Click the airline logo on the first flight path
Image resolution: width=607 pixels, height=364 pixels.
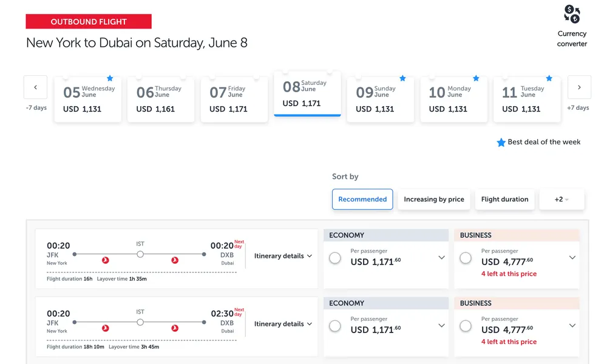pos(106,260)
